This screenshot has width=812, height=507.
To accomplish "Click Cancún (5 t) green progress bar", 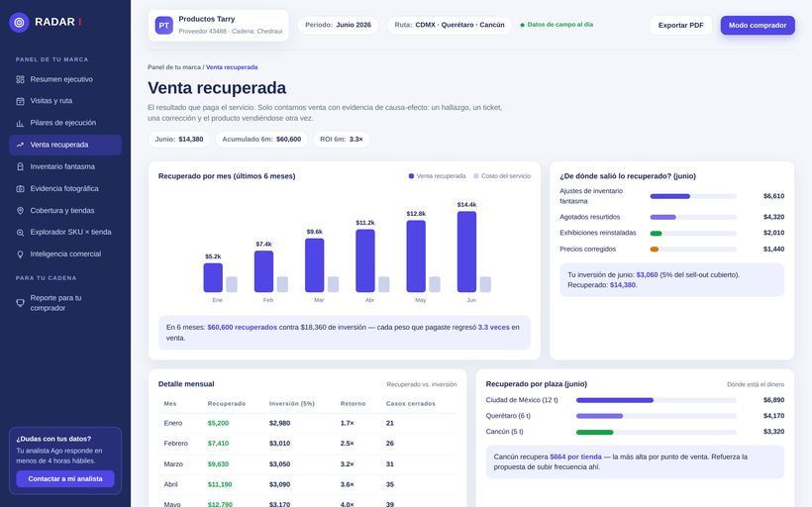I will (657, 432).
